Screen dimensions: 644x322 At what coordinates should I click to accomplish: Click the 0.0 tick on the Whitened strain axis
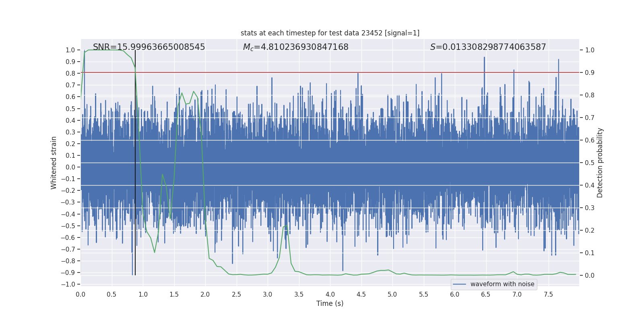pyautogui.click(x=70, y=167)
